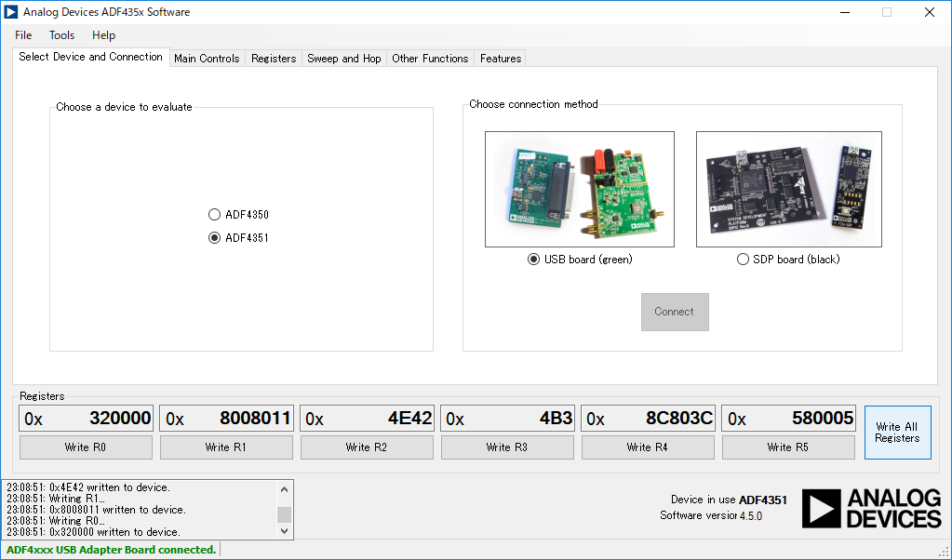Click the Connect button

pyautogui.click(x=675, y=312)
